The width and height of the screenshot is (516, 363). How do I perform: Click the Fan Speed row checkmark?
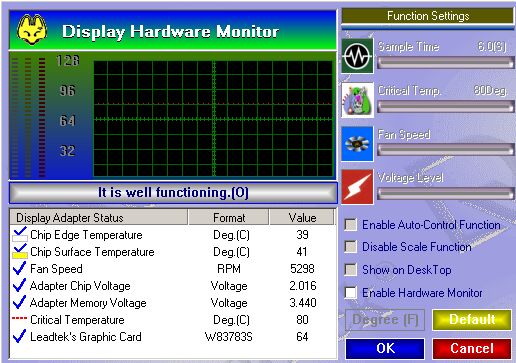19,268
